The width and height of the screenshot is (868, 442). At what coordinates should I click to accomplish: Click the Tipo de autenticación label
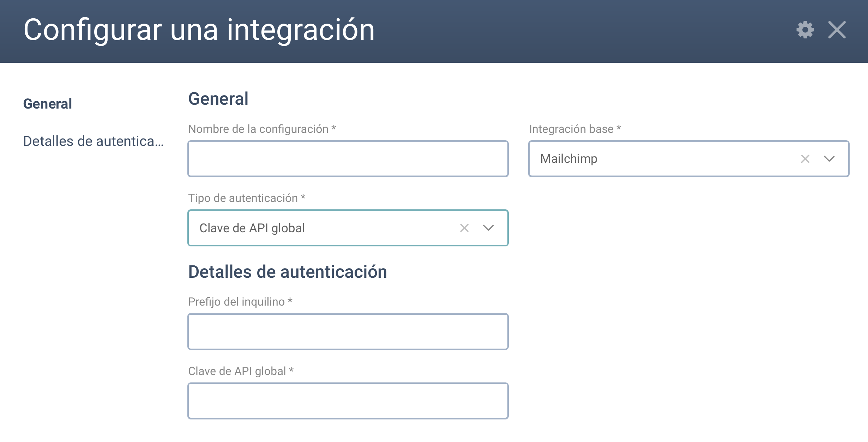pos(247,198)
